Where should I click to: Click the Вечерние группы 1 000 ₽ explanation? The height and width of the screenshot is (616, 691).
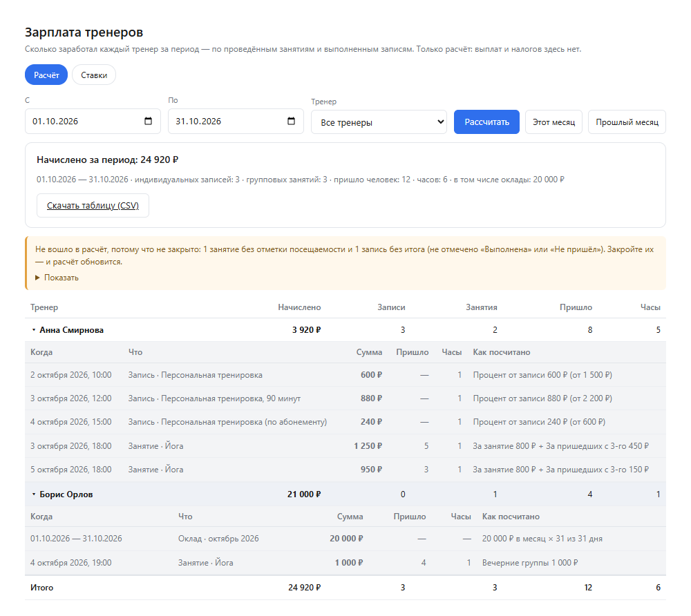point(530,563)
